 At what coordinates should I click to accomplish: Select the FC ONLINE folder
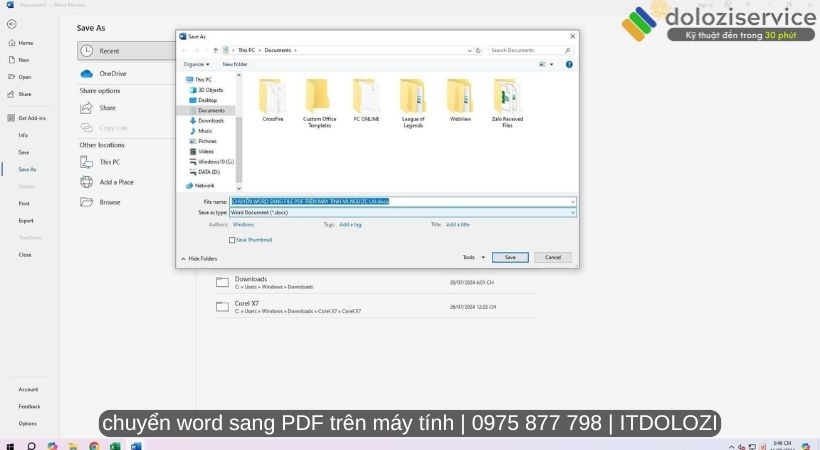point(366,100)
